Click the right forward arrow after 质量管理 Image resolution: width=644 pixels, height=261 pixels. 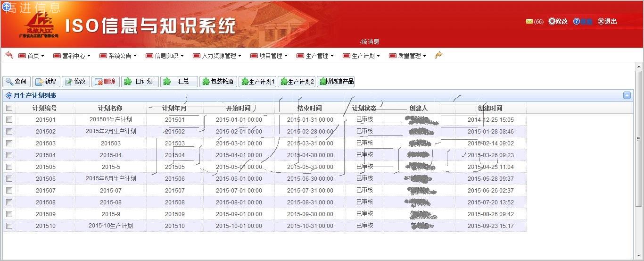click(439, 55)
